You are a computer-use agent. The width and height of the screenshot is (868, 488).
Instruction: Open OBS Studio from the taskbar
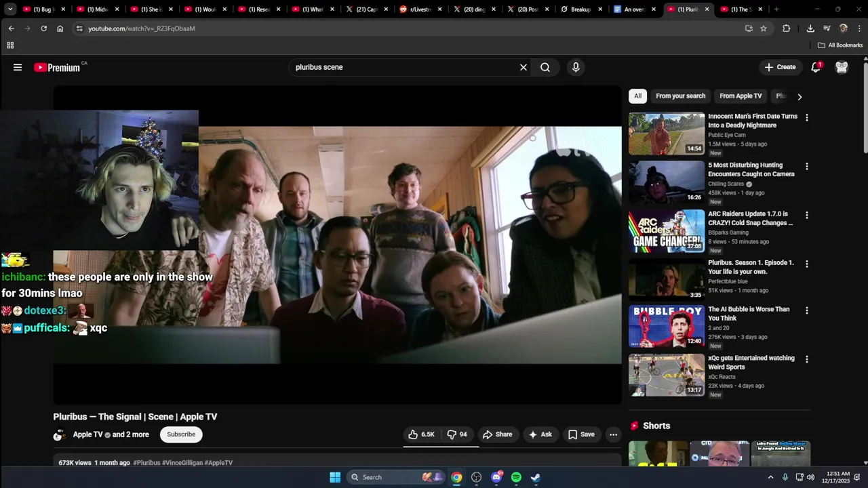point(476,477)
